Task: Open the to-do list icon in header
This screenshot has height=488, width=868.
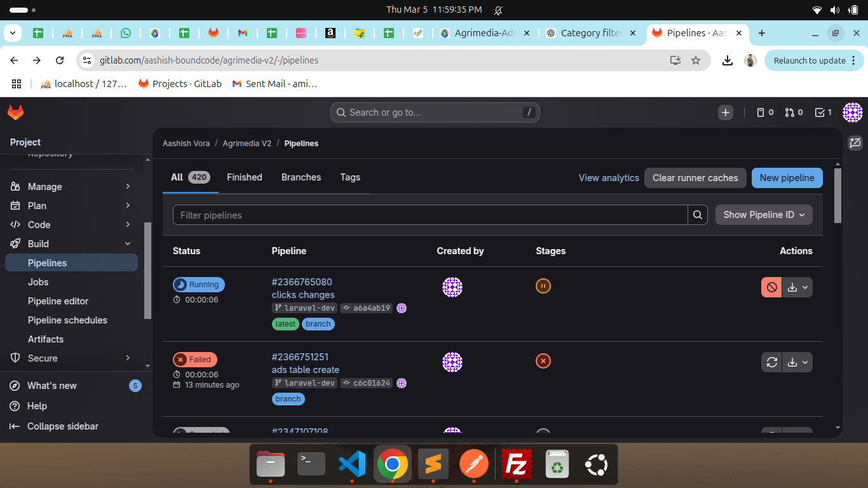Action: pyautogui.click(x=823, y=112)
